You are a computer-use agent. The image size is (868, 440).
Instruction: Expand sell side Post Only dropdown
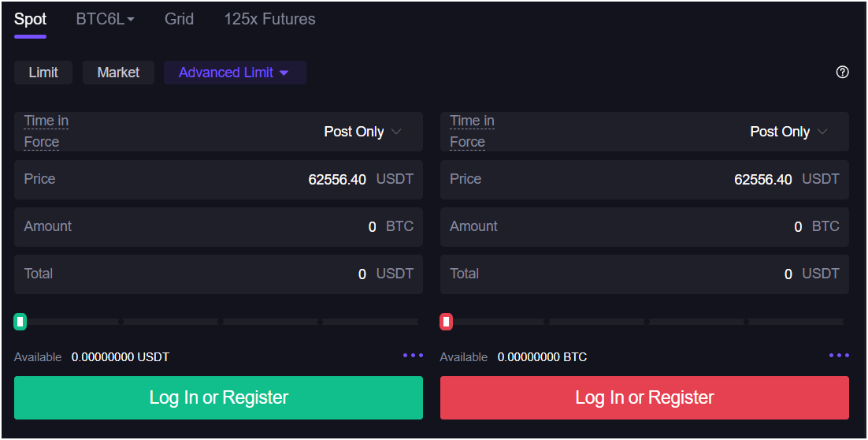pyautogui.click(x=789, y=132)
